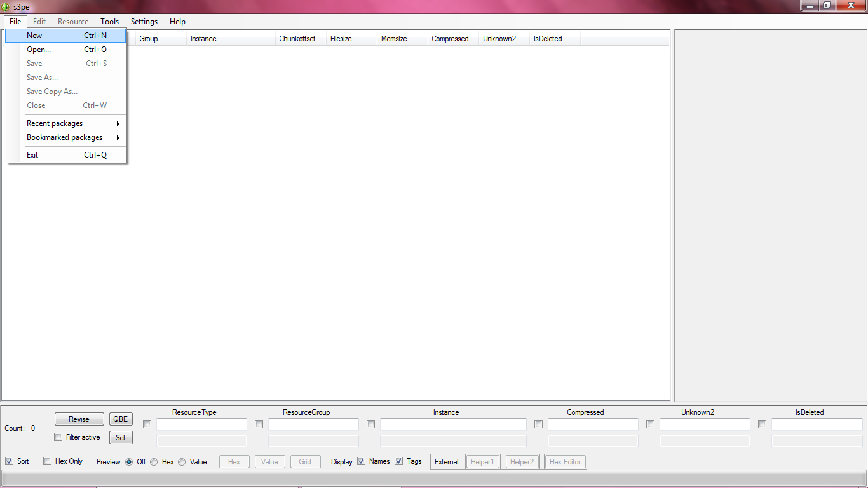
Task: Select the Value preview radio button
Action: [182, 461]
